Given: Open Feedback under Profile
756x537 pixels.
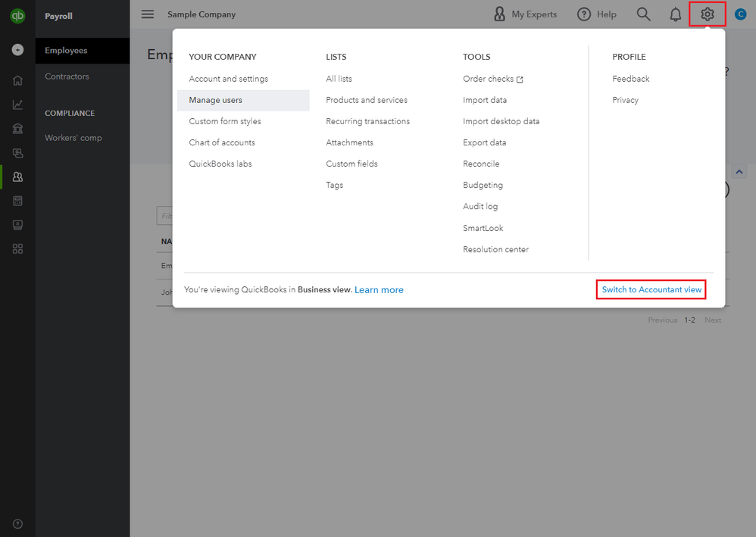Looking at the screenshot, I should click(x=631, y=79).
